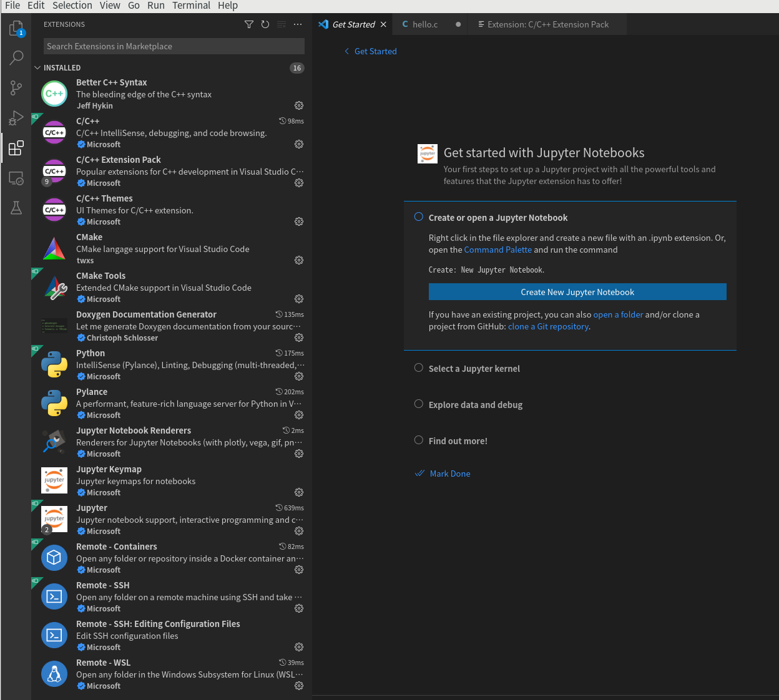Filter extensions using the funnel icon

click(x=249, y=24)
